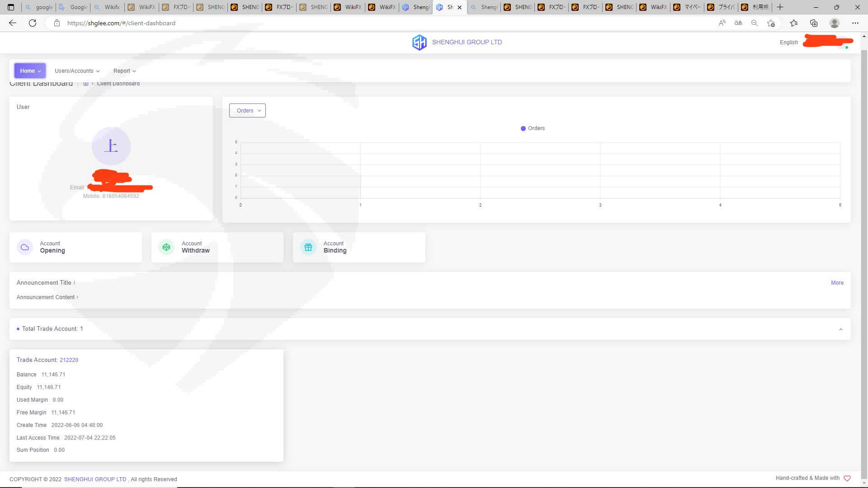The image size is (868, 488).
Task: Toggle the Orders legend series
Action: [533, 128]
